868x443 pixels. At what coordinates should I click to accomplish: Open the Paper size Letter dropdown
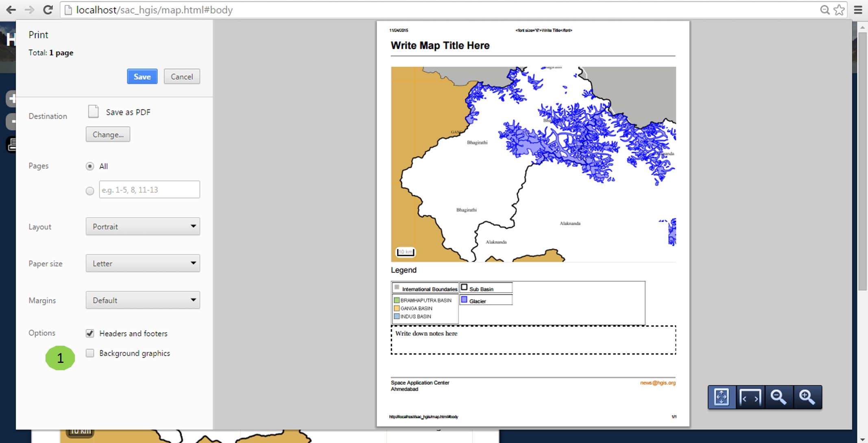[x=143, y=263]
